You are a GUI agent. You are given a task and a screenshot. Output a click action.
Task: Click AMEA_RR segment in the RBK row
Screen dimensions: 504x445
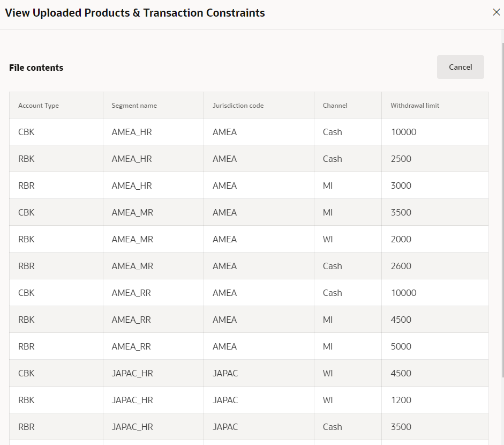[x=131, y=320]
